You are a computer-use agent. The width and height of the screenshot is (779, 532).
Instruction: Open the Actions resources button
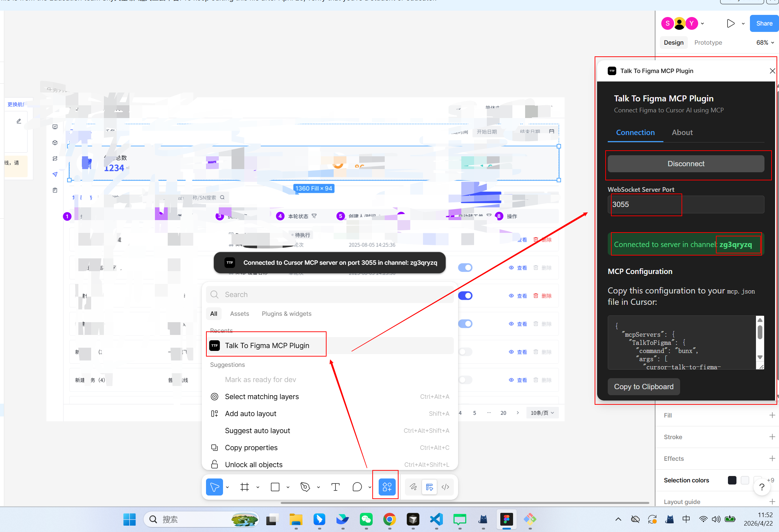[387, 487]
